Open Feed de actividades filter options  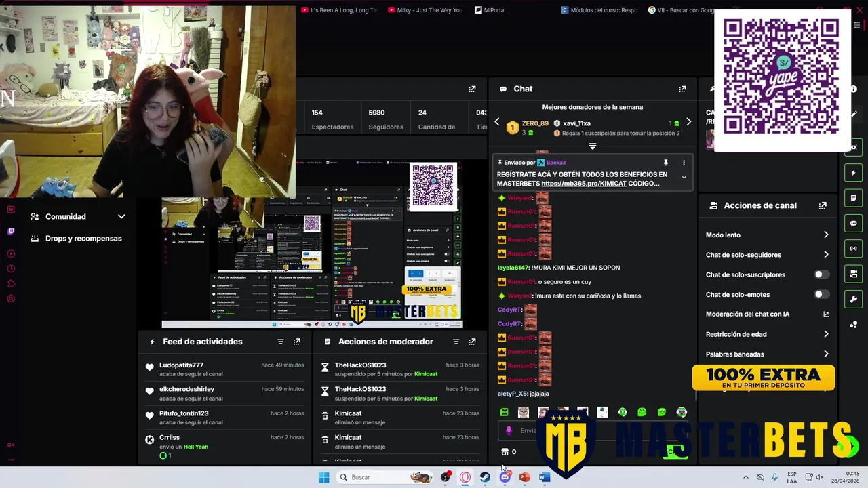(281, 342)
